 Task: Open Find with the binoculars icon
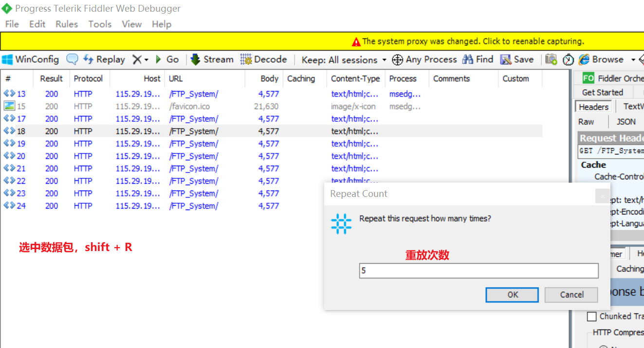pyautogui.click(x=468, y=59)
